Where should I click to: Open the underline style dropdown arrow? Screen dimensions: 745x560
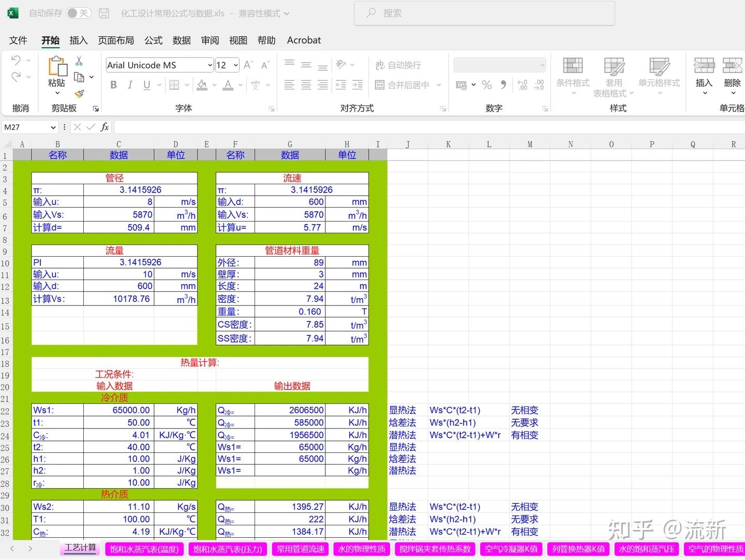click(159, 85)
